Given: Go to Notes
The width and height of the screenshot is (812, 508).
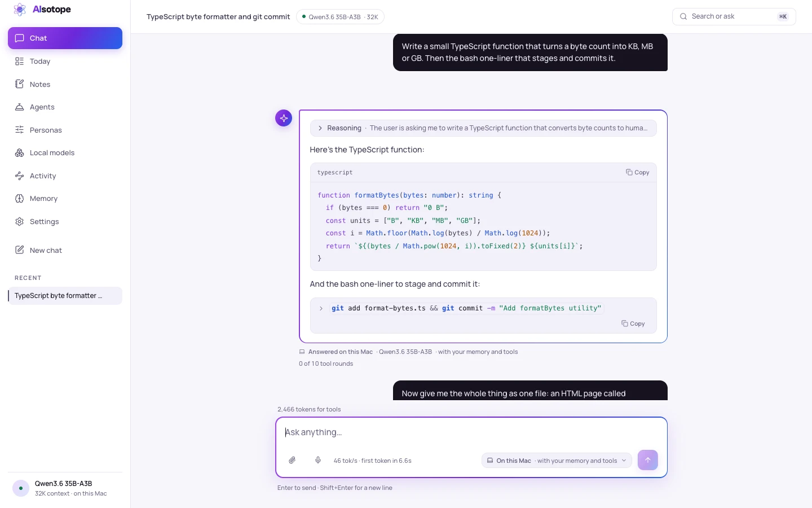Looking at the screenshot, I should point(65,84).
